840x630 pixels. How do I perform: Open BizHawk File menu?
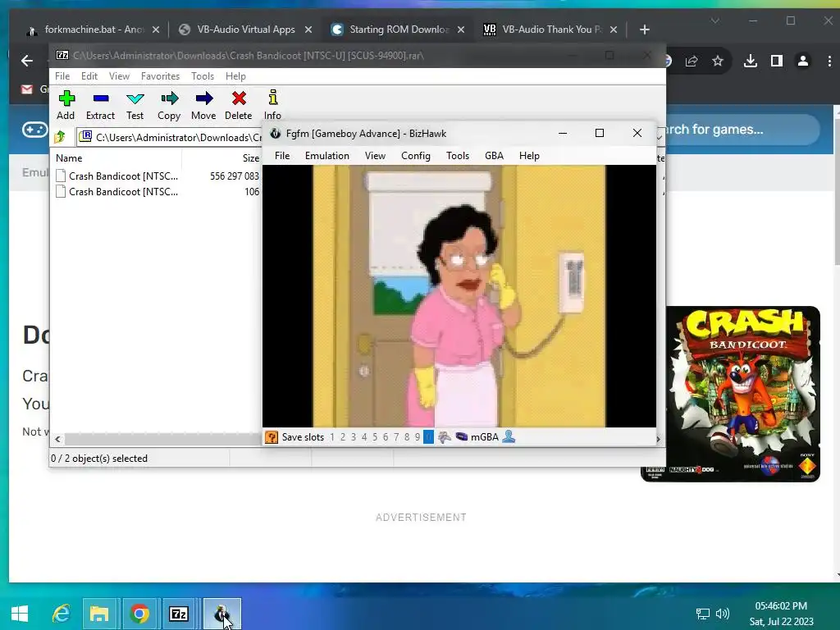point(282,156)
